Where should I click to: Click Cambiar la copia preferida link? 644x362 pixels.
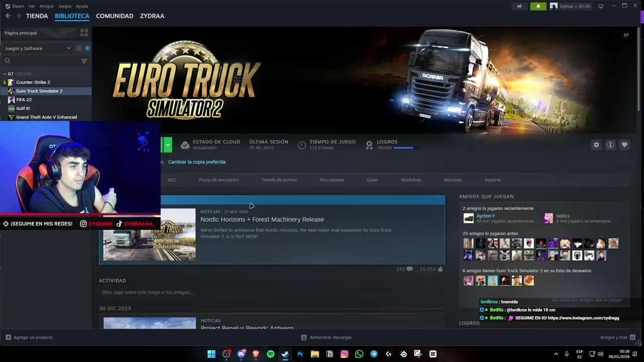click(x=197, y=162)
